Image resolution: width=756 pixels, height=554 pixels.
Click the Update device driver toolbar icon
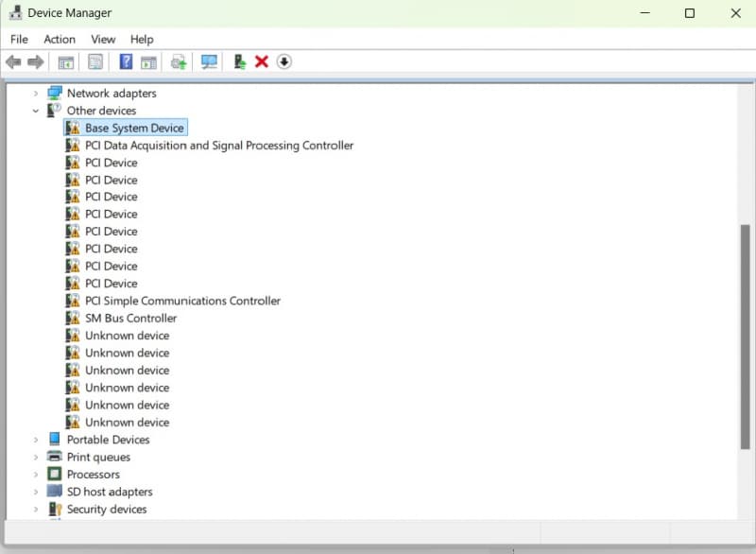(x=240, y=62)
